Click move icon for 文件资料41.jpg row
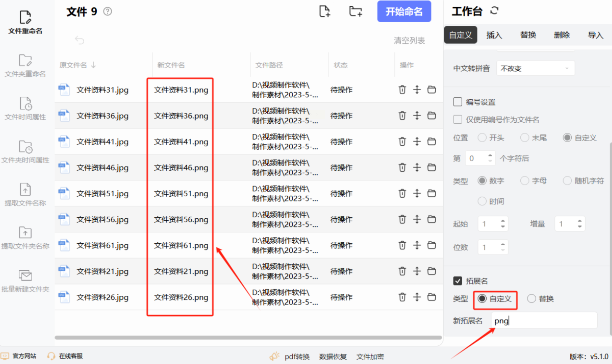Screen dimensions: 612x364 tap(417, 141)
